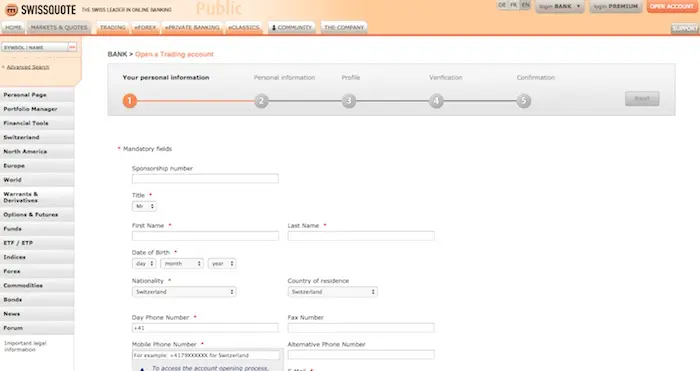Click the login PREMIUM button
Screen dimensions: 700x371
click(616, 6)
